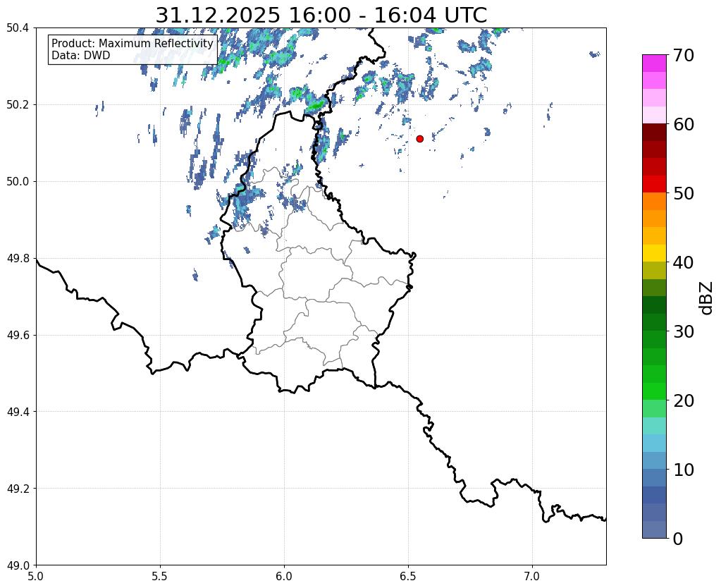This screenshot has height=588, width=721.
Task: Click the 5.5 longitude tick label
Action: tap(160, 577)
